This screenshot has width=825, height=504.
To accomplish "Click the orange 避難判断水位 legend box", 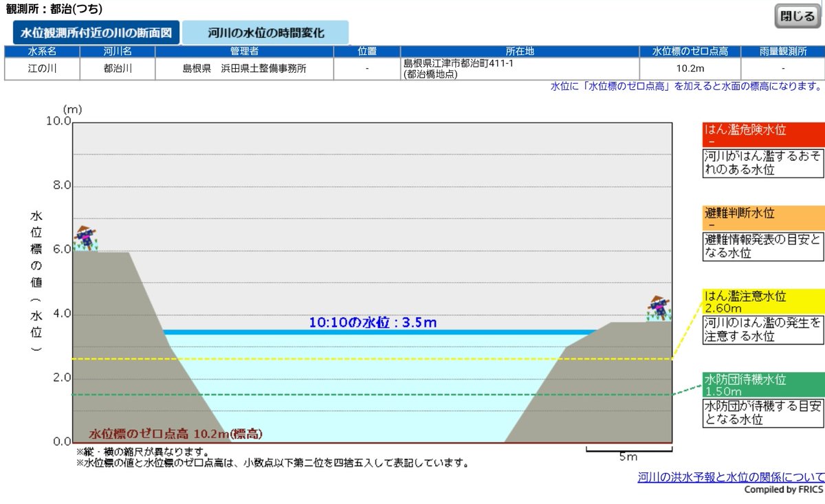I will (763, 217).
